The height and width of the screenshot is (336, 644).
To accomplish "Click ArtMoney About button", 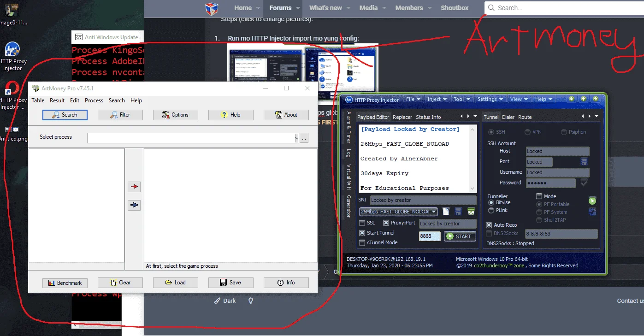I will 286,115.
